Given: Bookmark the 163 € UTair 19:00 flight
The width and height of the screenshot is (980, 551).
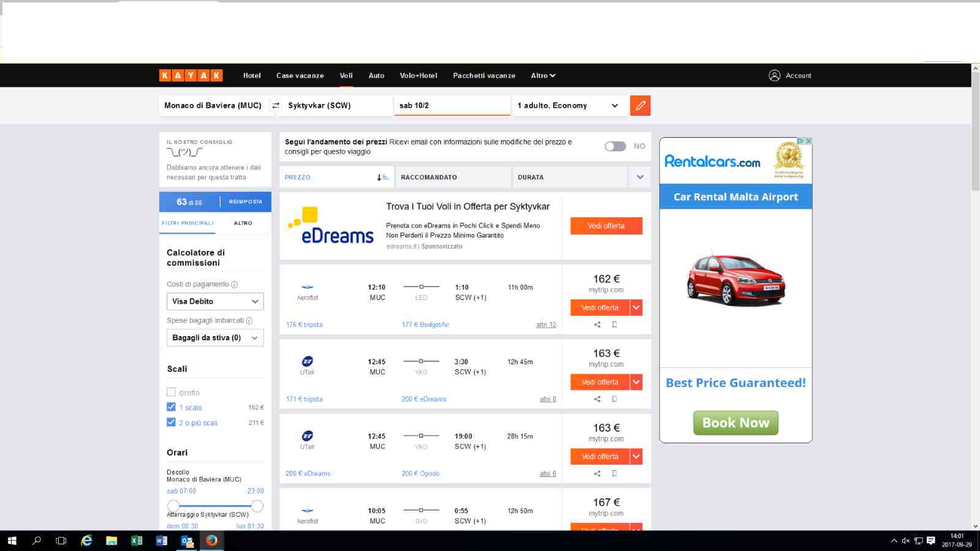Looking at the screenshot, I should click(614, 473).
